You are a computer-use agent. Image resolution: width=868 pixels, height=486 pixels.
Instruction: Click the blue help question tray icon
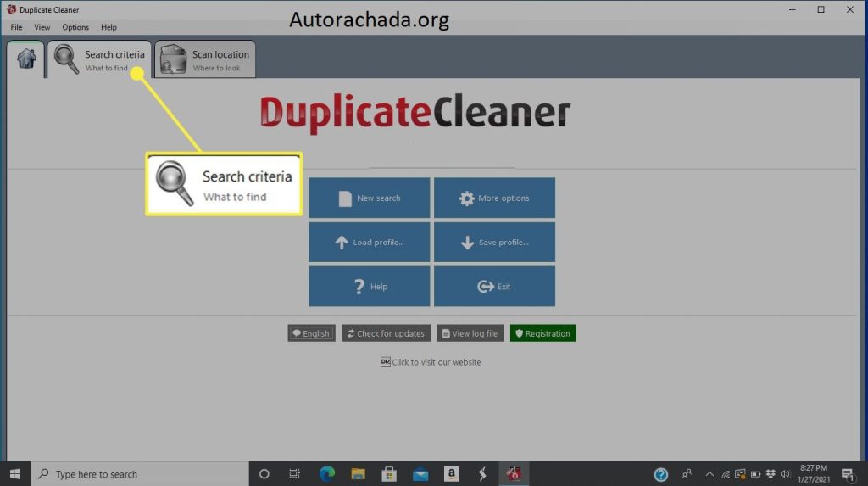(660, 474)
